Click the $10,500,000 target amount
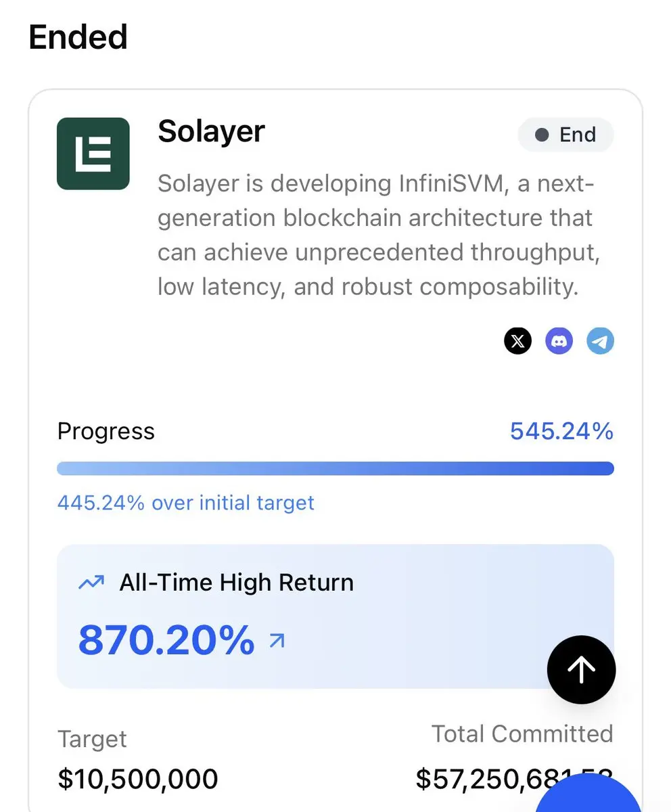The height and width of the screenshot is (812, 671). tap(138, 779)
